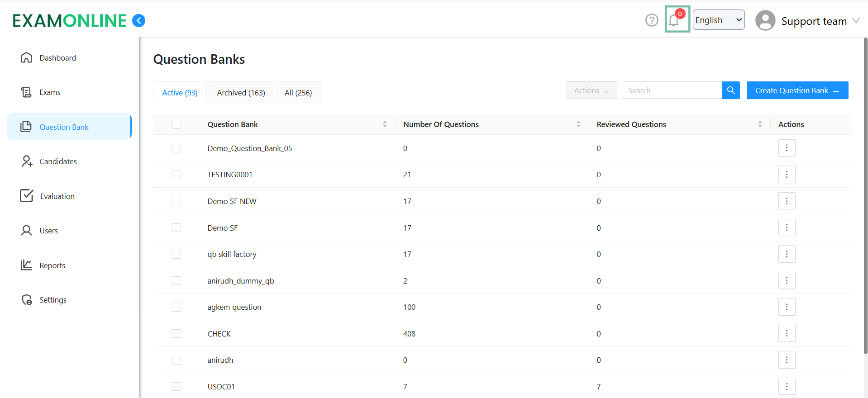Select the CHECK question bank checkbox
This screenshot has width=868, height=398.
tap(176, 334)
